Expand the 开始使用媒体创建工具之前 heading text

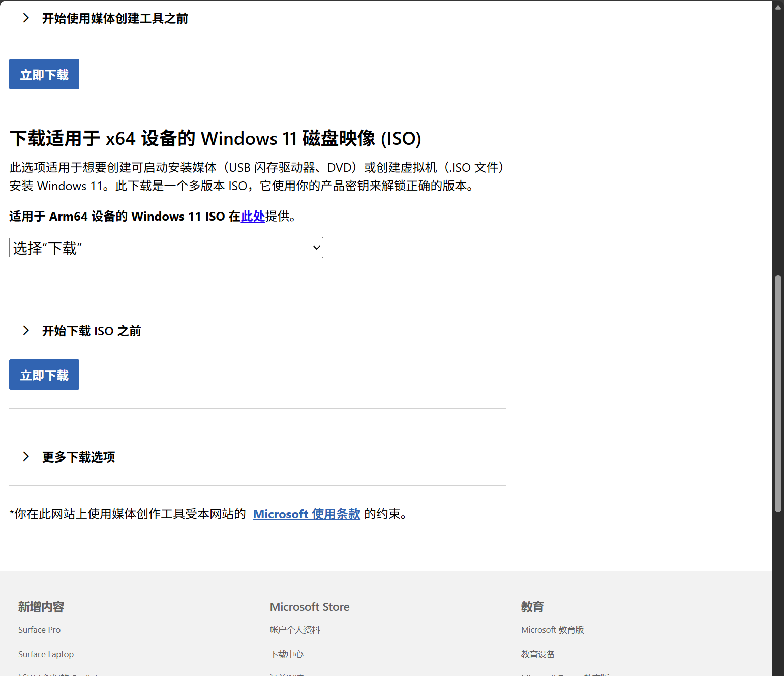point(115,19)
